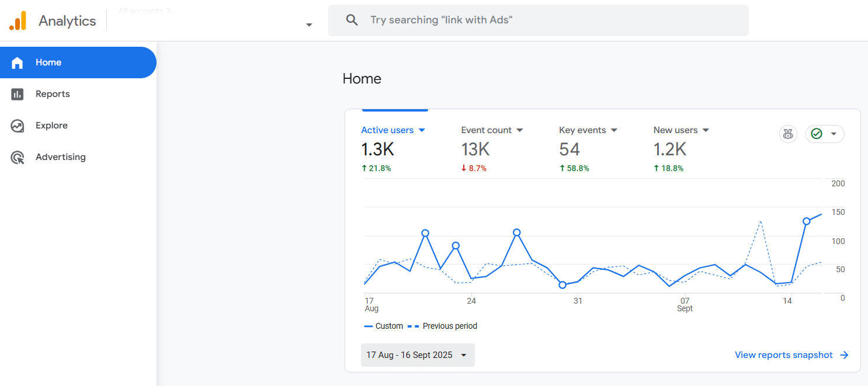Image resolution: width=868 pixels, height=386 pixels.
Task: Go to Home in the sidebar
Action: 78,62
